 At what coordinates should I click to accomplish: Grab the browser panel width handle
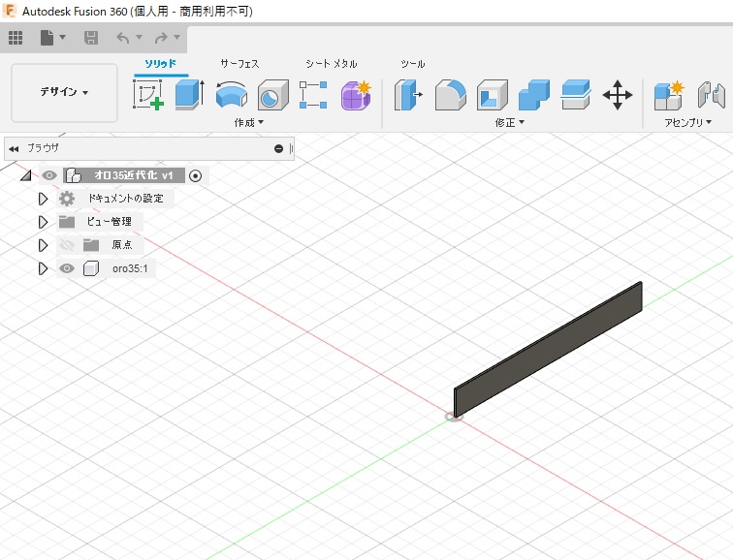(291, 149)
